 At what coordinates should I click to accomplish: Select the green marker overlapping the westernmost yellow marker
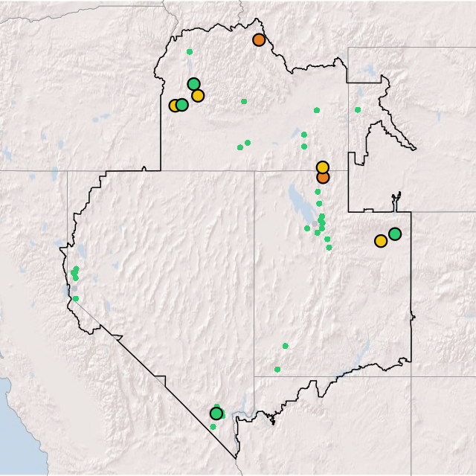coord(182,105)
